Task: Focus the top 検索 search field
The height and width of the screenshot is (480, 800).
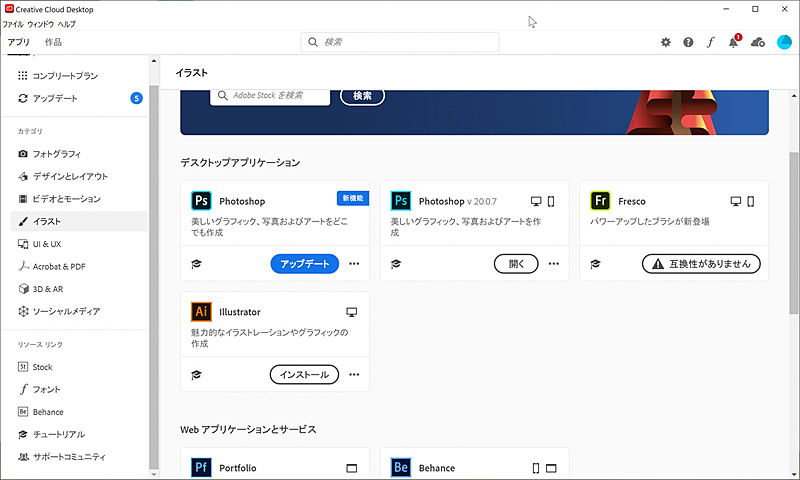Action: pyautogui.click(x=400, y=42)
